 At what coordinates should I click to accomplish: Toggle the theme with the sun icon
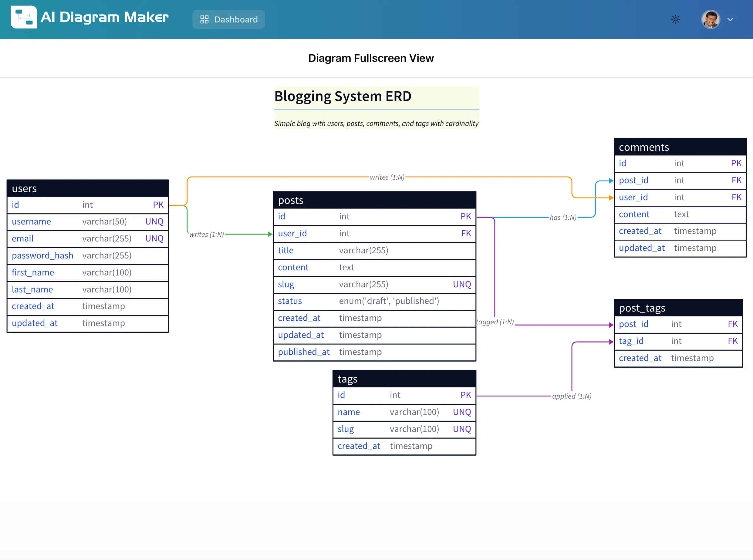point(675,19)
